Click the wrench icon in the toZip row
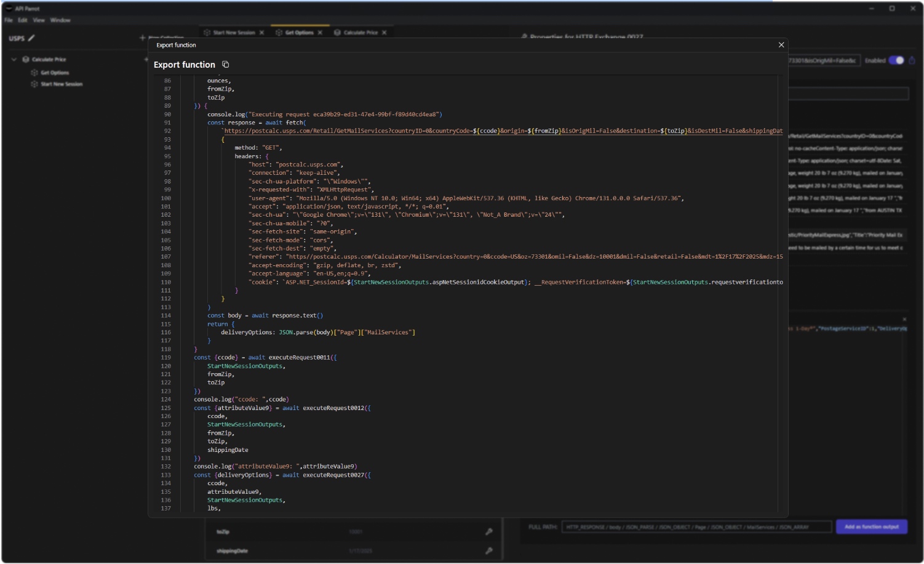 pos(489,531)
